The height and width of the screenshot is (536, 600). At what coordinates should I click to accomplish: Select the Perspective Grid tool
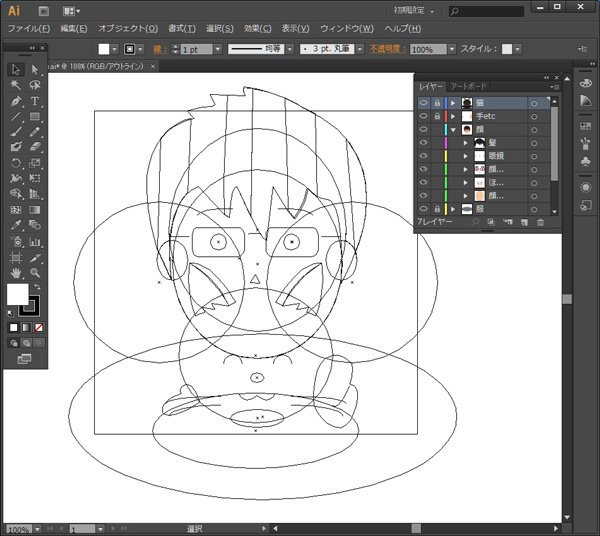point(35,194)
